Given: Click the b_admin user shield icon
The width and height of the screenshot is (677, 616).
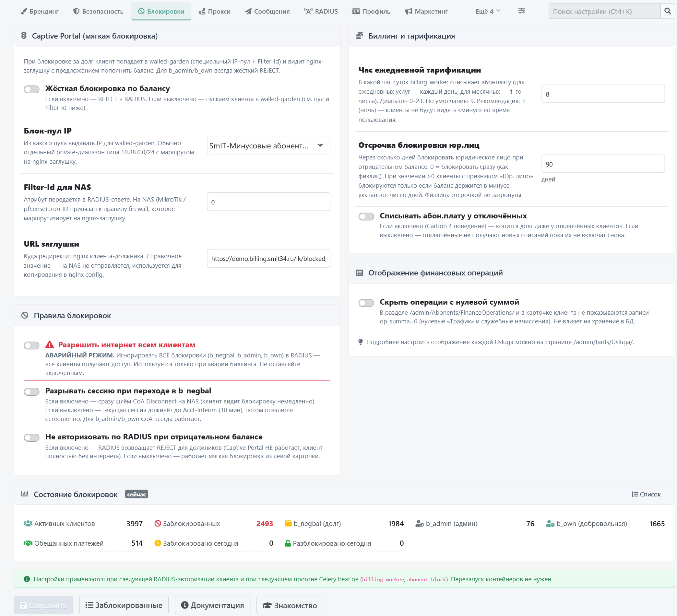Looking at the screenshot, I should coord(420,523).
